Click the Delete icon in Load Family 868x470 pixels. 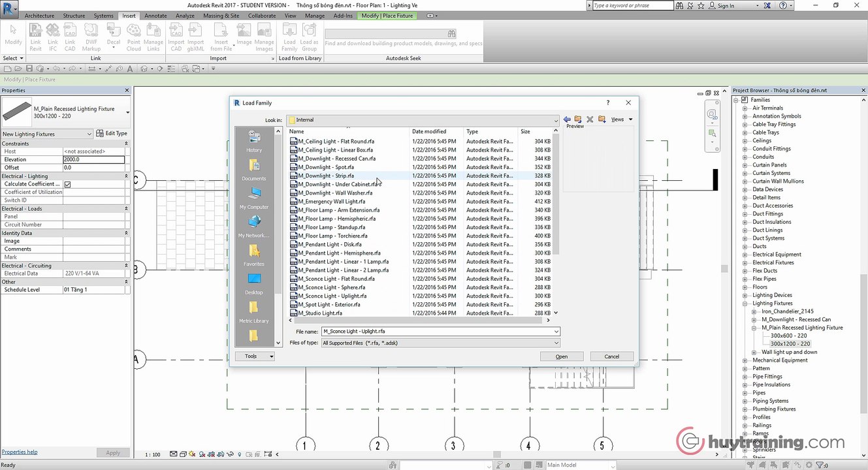(x=590, y=119)
